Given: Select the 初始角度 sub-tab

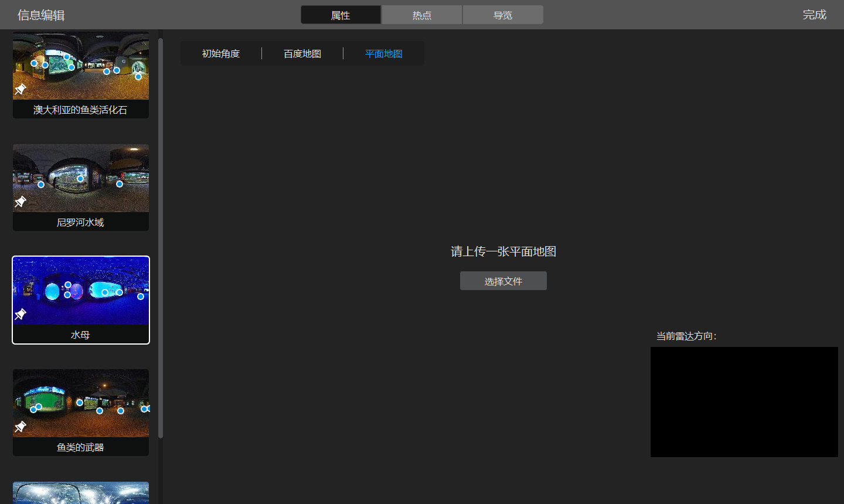Looking at the screenshot, I should pyautogui.click(x=221, y=54).
